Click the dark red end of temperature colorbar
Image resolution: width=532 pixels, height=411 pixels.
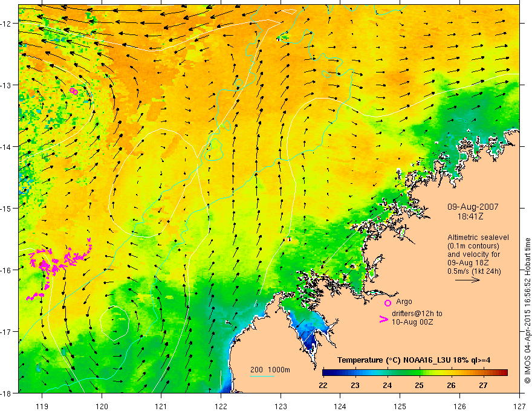click(x=504, y=373)
